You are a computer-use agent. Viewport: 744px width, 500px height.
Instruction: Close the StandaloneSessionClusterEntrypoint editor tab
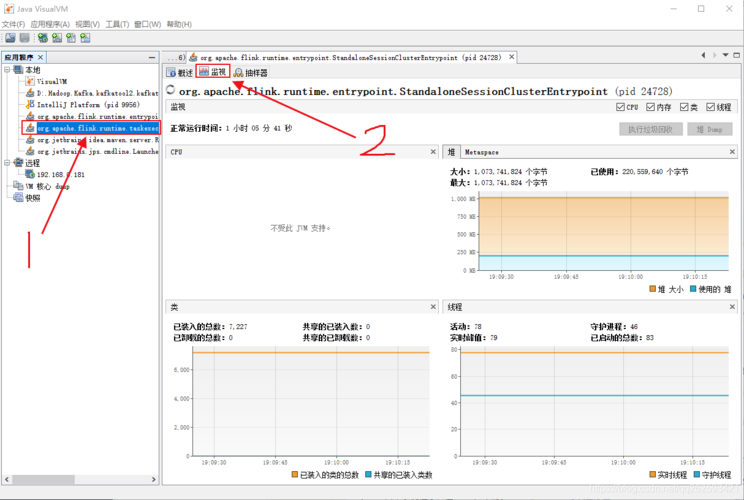point(512,57)
